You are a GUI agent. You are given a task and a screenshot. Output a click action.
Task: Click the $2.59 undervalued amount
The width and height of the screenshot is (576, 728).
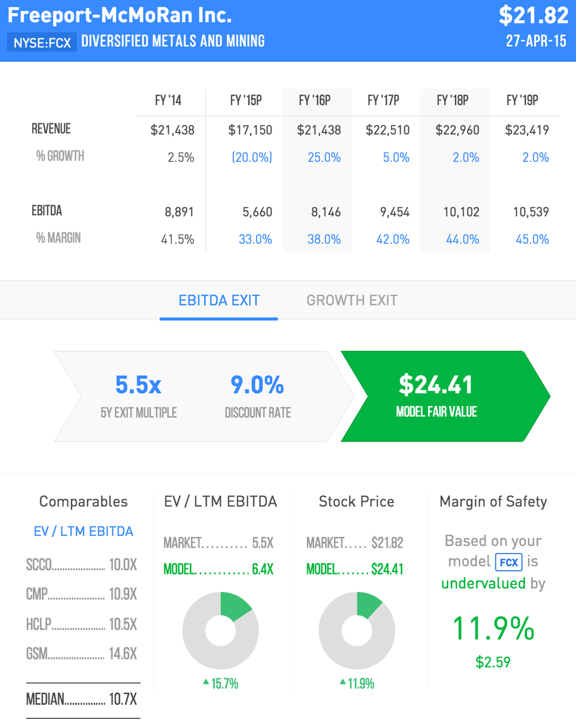click(x=493, y=662)
